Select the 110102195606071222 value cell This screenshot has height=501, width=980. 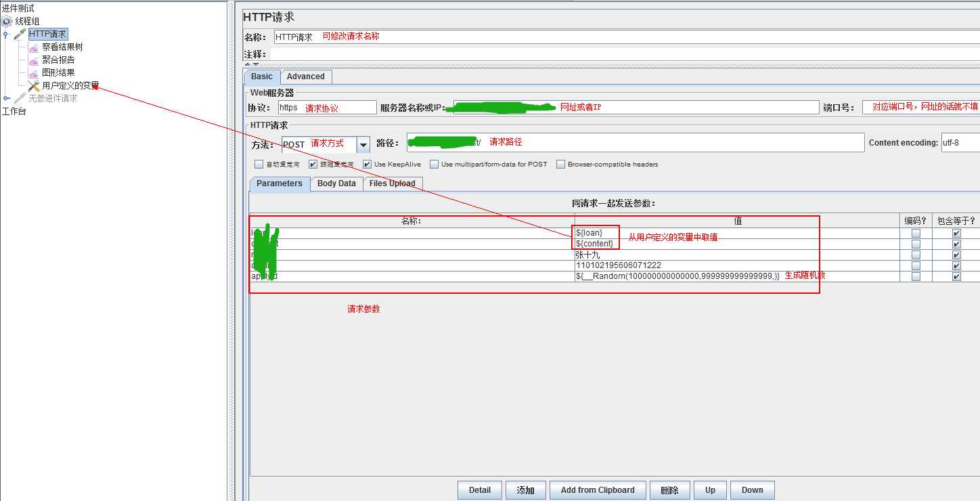[738, 265]
